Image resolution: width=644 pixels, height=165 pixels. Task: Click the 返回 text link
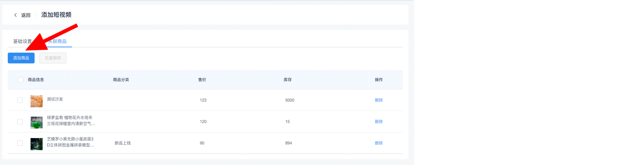(26, 15)
